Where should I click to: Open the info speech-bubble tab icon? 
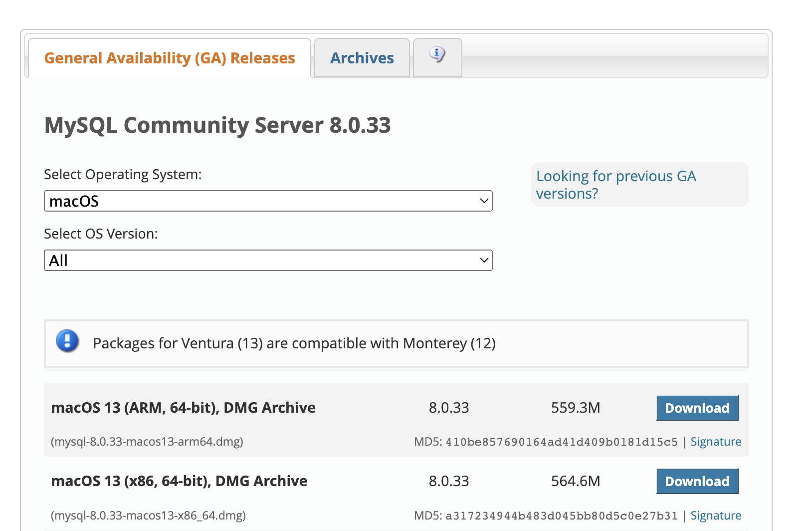click(x=437, y=54)
